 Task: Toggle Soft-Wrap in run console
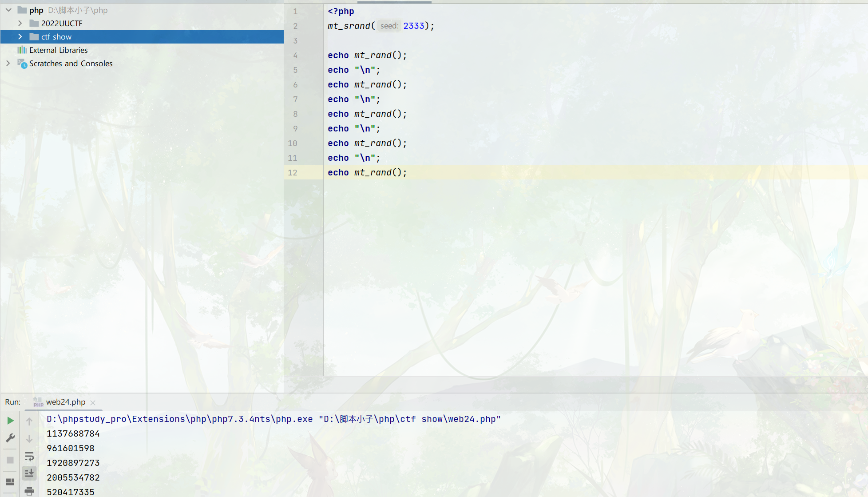29,457
